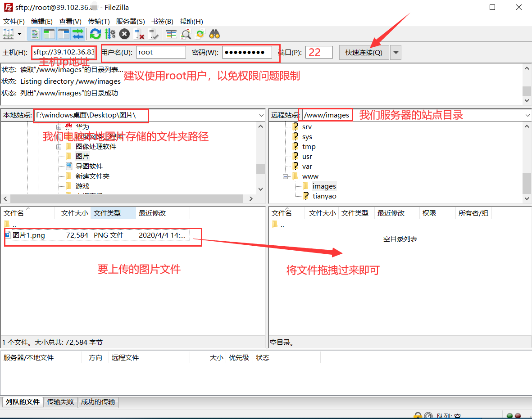Click the host address input field
This screenshot has height=419, width=532.
tap(64, 52)
